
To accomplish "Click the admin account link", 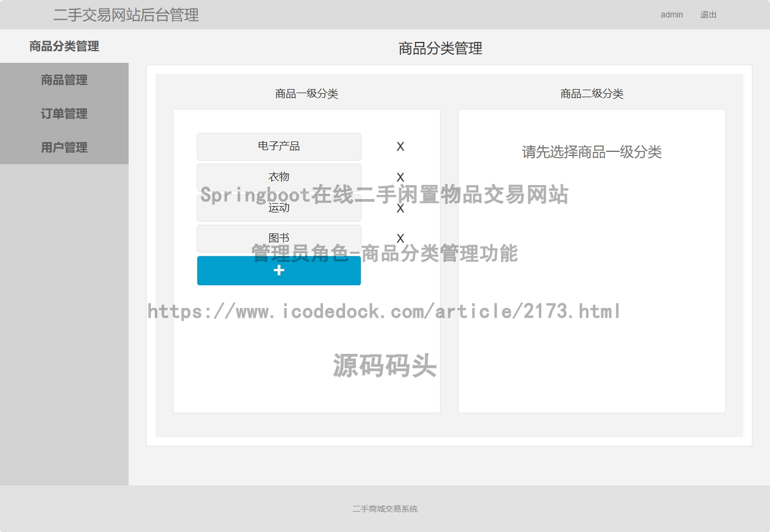I will pyautogui.click(x=672, y=15).
